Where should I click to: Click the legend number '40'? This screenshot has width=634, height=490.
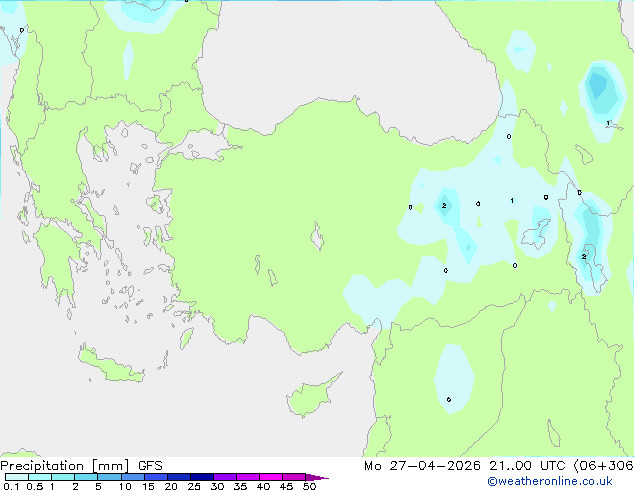(x=263, y=486)
